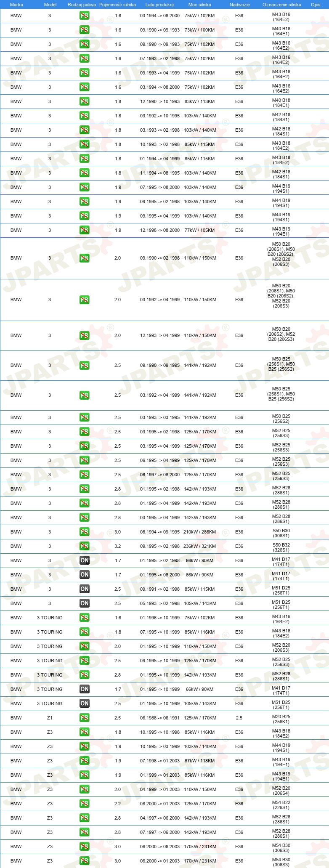Click the 2.2 engine capacity cell

[118, 804]
